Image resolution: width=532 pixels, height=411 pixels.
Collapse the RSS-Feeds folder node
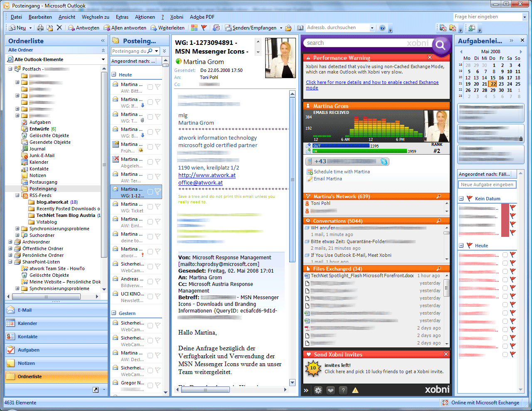pos(17,195)
